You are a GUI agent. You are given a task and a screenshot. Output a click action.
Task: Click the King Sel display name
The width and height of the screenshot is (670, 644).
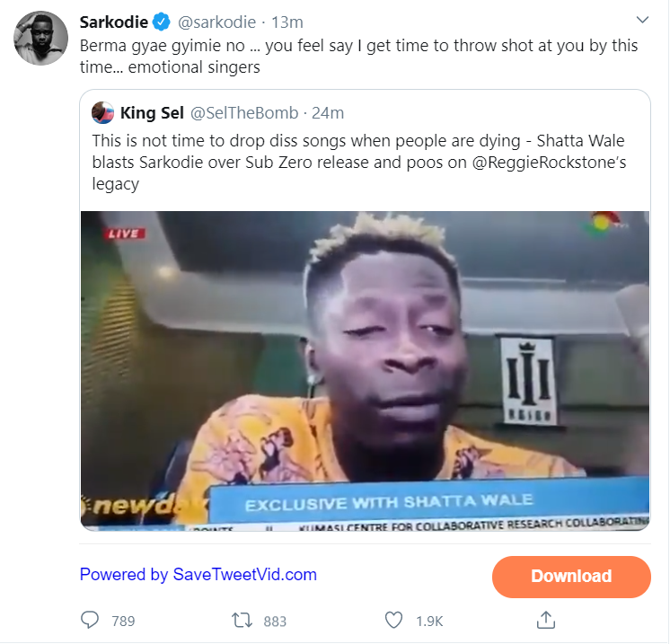click(x=151, y=113)
